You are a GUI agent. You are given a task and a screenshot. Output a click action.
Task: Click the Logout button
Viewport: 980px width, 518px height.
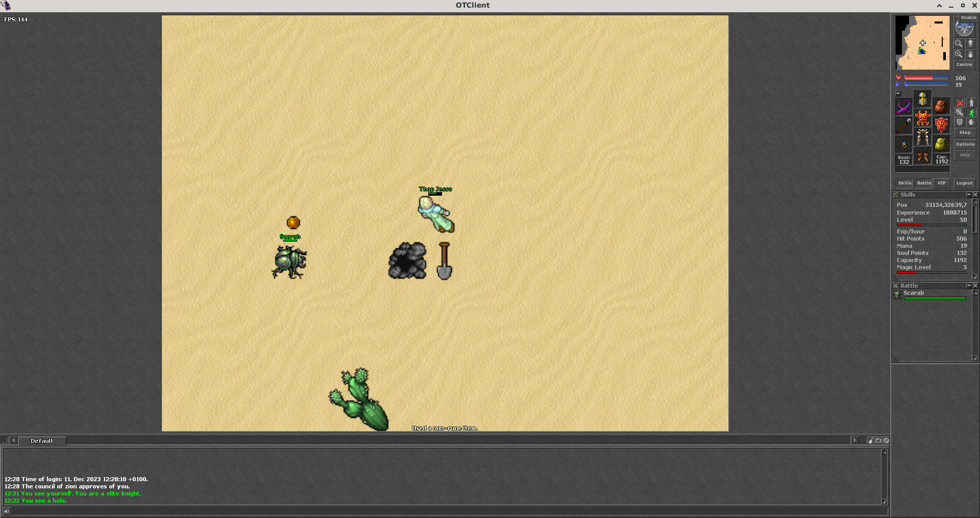(x=964, y=183)
